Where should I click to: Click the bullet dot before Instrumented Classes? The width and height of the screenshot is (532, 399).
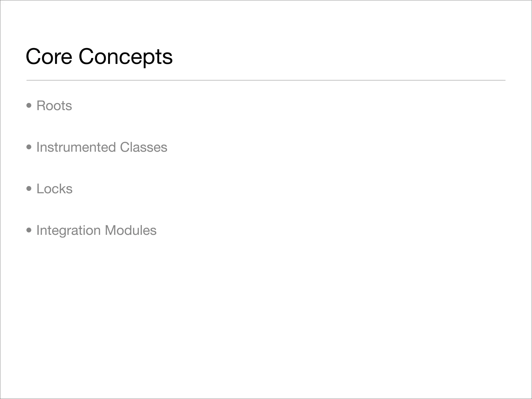(x=29, y=147)
